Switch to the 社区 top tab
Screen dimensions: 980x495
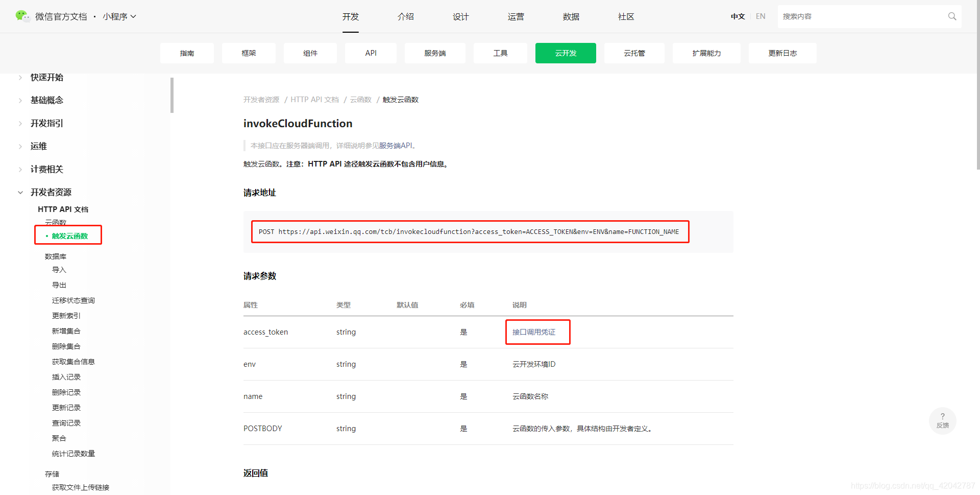[626, 16]
